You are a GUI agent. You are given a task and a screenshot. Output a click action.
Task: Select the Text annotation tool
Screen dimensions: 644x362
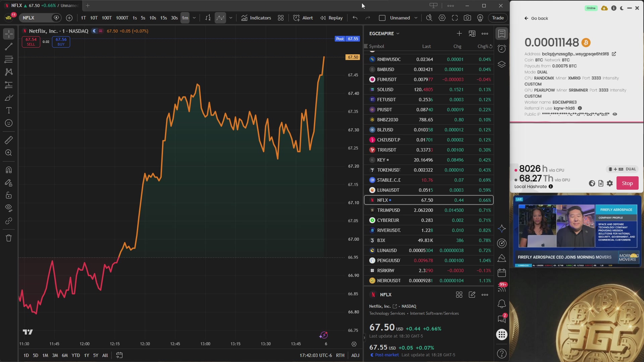point(9,110)
